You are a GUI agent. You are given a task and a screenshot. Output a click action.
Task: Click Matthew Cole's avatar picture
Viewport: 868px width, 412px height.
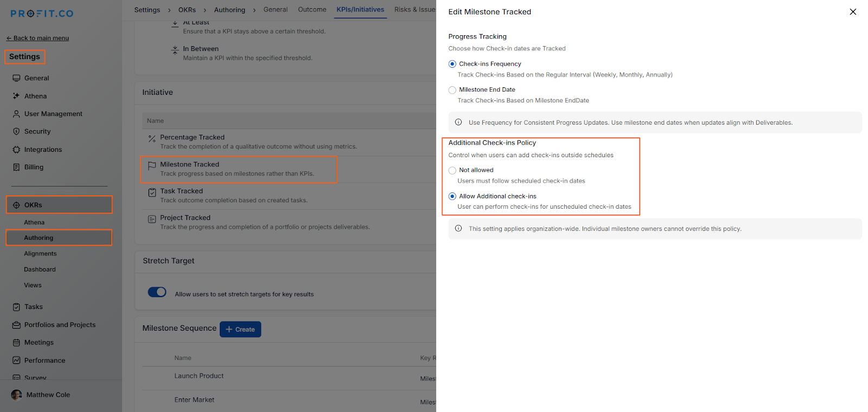coord(17,395)
